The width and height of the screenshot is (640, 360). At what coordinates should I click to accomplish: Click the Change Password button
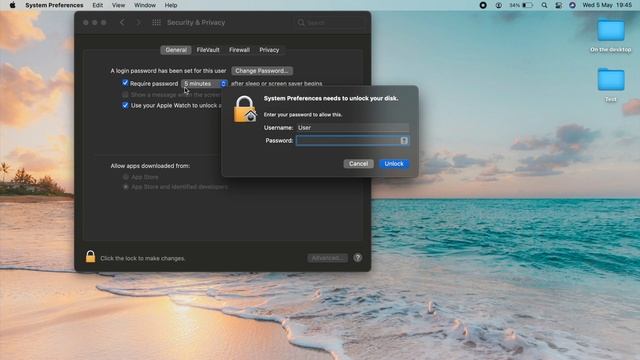(262, 71)
